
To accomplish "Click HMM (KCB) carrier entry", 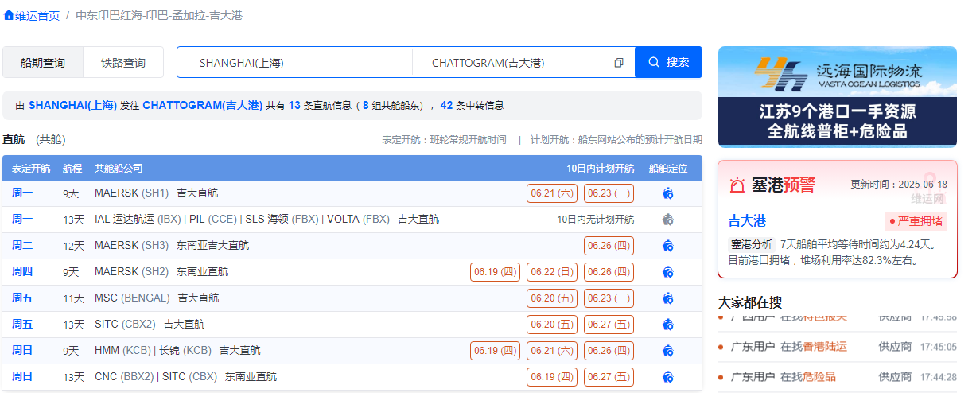I will coord(122,350).
